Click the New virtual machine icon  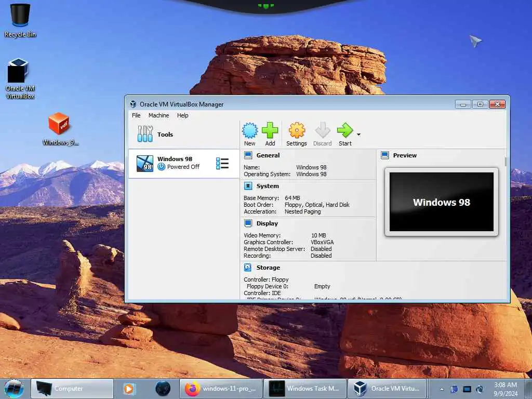(250, 130)
